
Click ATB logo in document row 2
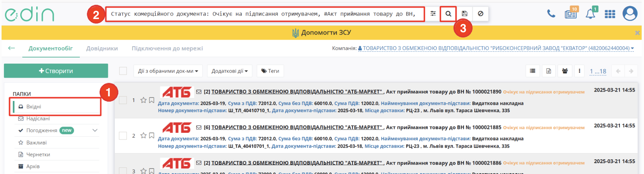click(x=177, y=128)
